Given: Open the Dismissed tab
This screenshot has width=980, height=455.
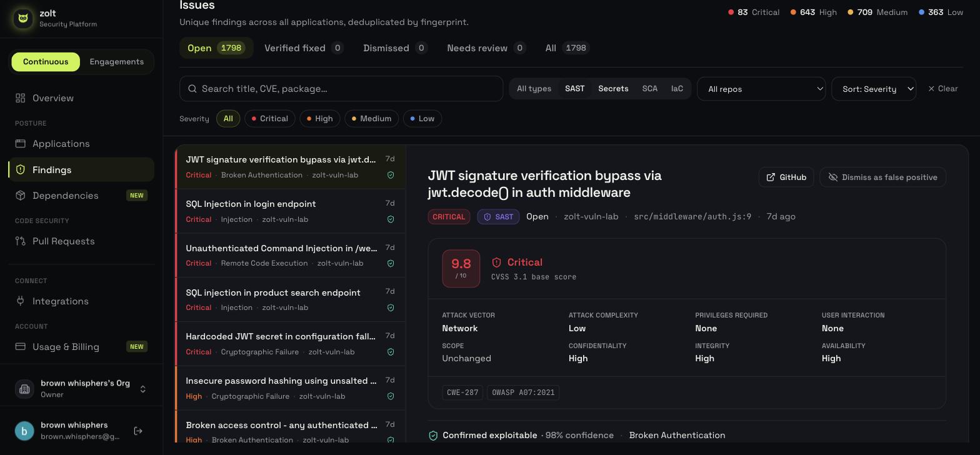Looking at the screenshot, I should tap(395, 48).
